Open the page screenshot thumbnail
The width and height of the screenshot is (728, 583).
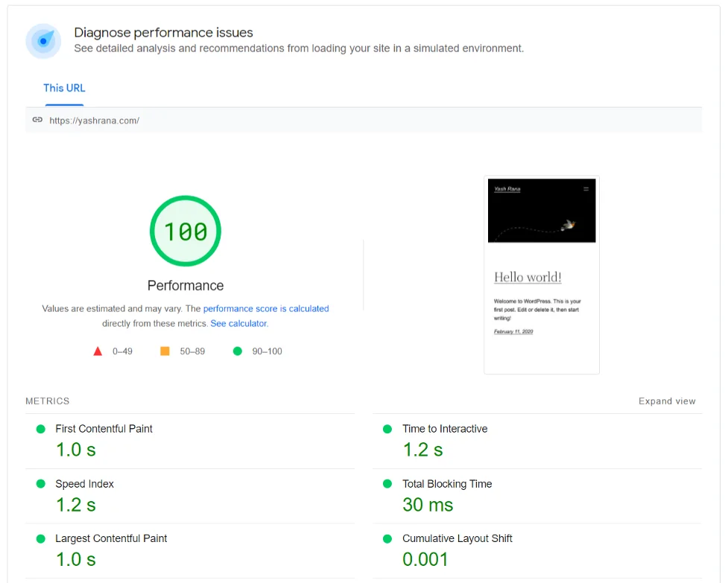[x=542, y=275]
